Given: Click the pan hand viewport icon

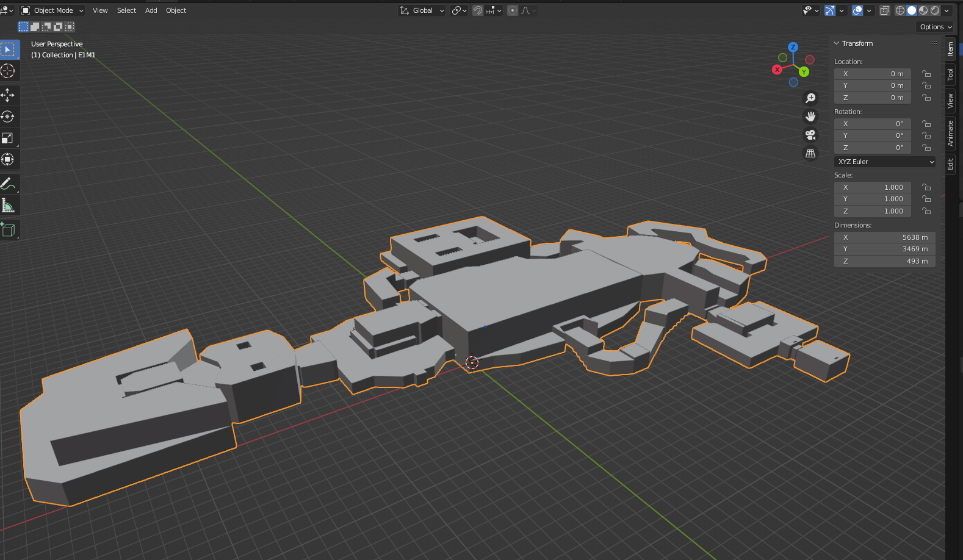Looking at the screenshot, I should coord(810,117).
